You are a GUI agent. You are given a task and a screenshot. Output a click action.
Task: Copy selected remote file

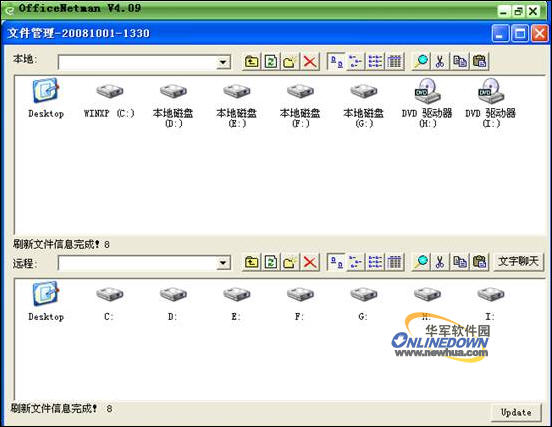click(460, 262)
